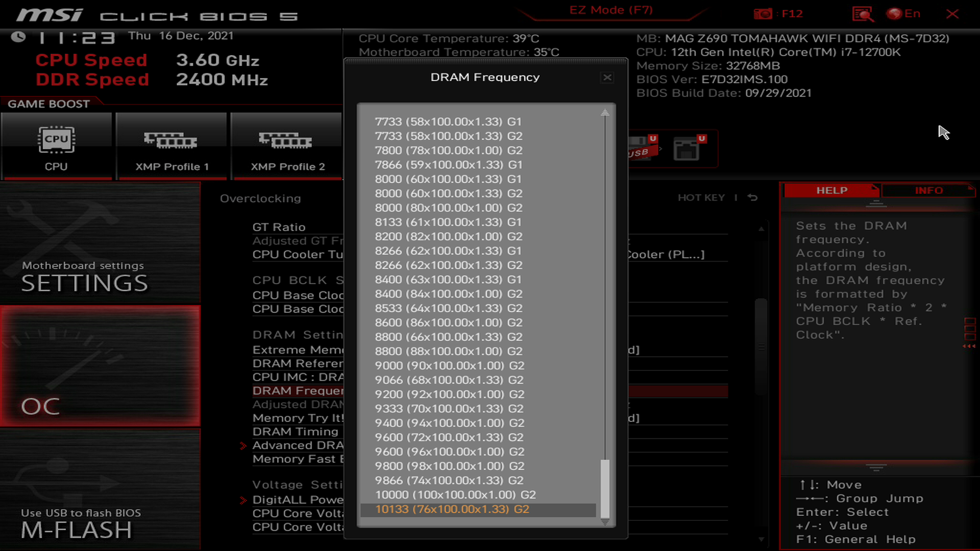Select 7800 (78x100.00x1.00) G2
The image size is (980, 551).
[448, 150]
